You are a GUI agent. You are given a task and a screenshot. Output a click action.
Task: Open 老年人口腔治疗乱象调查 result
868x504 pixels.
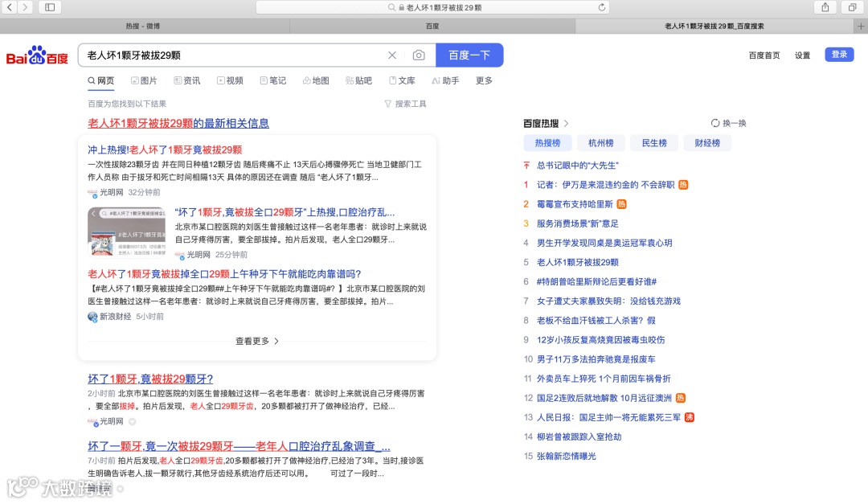tap(240, 446)
